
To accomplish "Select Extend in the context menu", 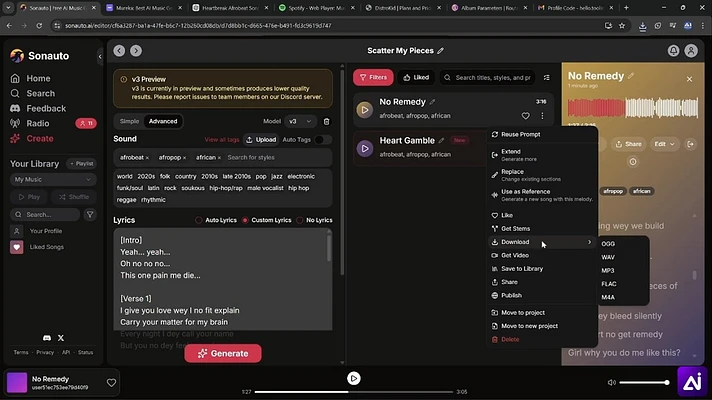I will click(542, 155).
